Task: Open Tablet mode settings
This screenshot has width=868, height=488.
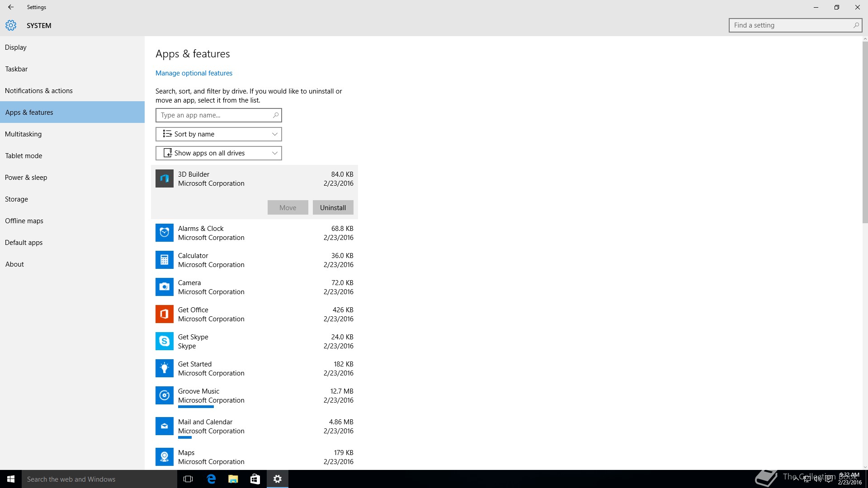Action: click(72, 156)
